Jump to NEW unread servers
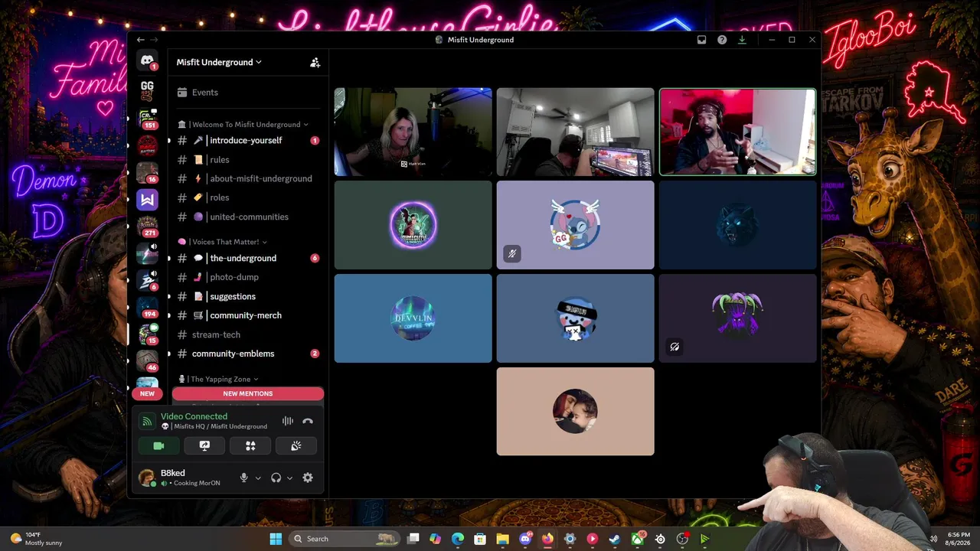980x551 pixels. coord(147,393)
